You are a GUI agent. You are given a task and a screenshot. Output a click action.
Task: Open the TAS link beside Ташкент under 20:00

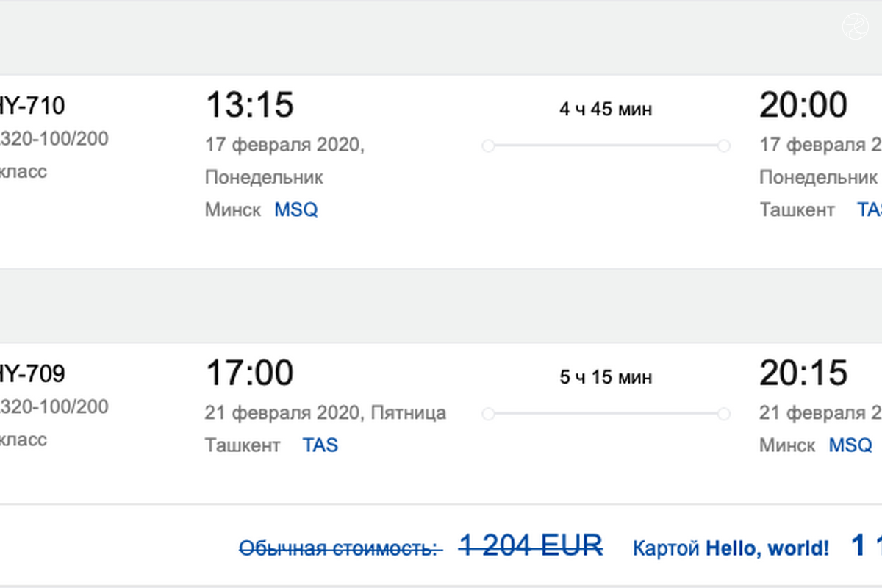(x=870, y=209)
